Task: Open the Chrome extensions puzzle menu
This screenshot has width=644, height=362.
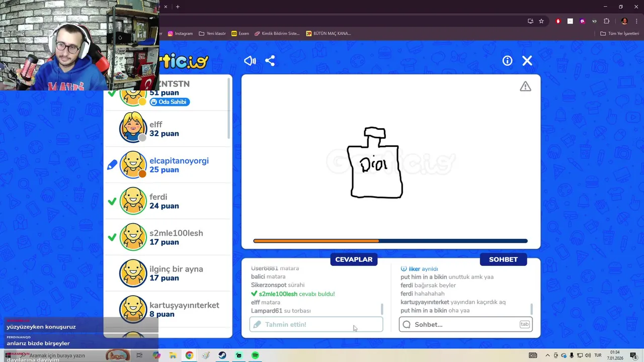Action: pos(606,21)
